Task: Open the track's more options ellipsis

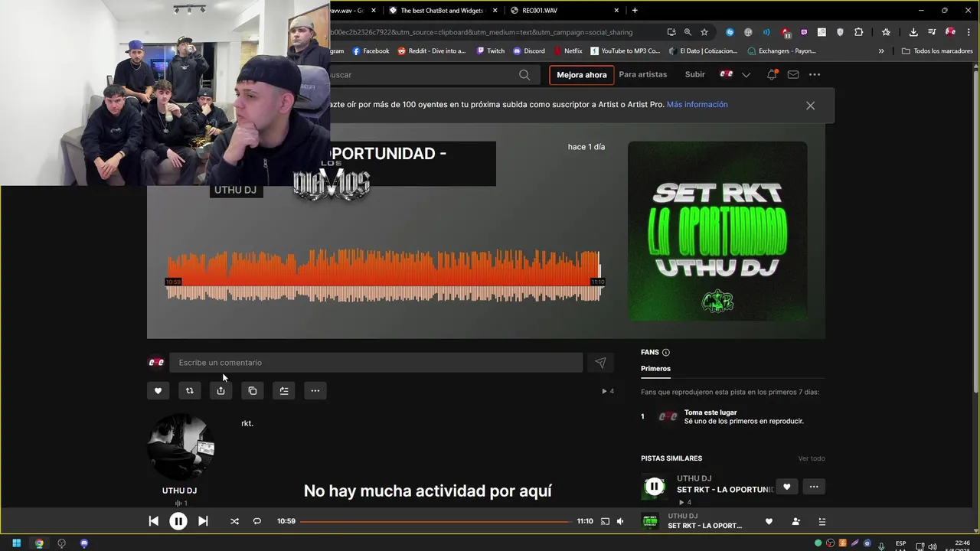Action: (x=315, y=391)
